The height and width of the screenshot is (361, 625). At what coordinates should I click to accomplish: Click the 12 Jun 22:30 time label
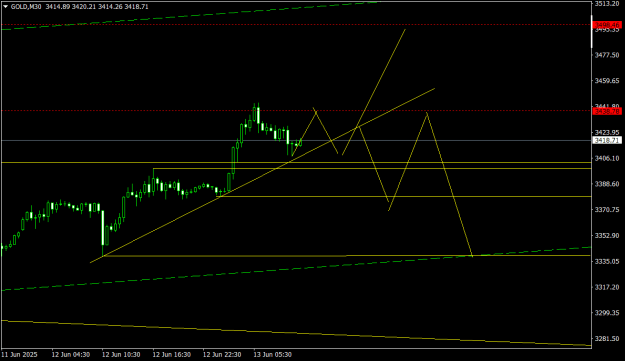pyautogui.click(x=222, y=355)
